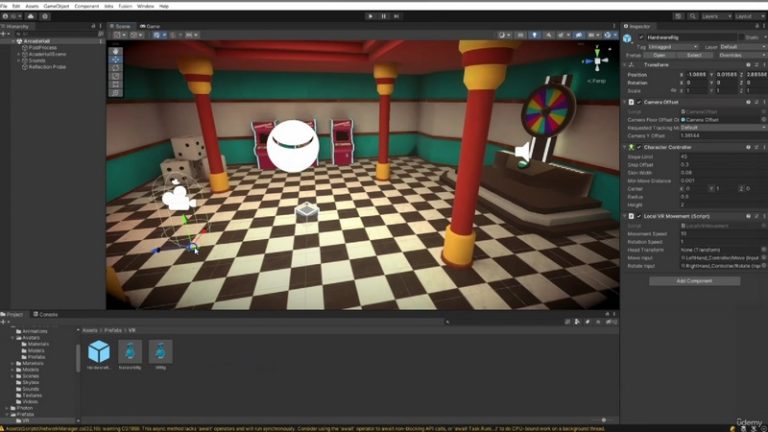Viewport: 768px width, 432px height.
Task: Open the Window menu
Action: pyautogui.click(x=145, y=6)
